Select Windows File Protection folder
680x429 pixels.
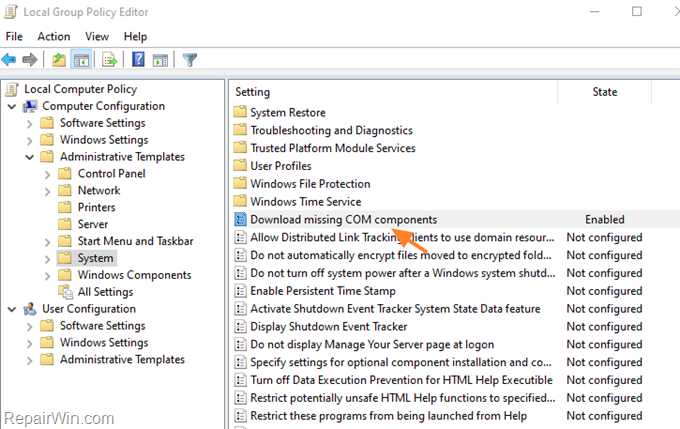coord(310,183)
